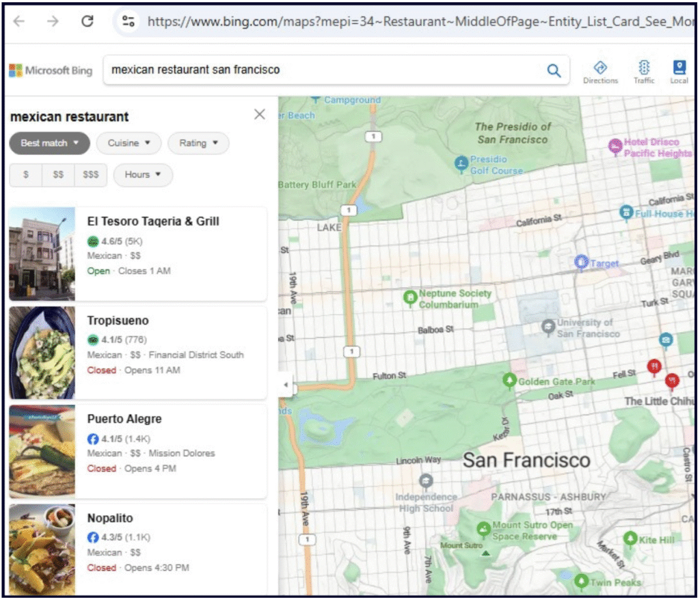This screenshot has height=600, width=700.
Task: Expand the Cuisine dropdown
Action: (129, 144)
